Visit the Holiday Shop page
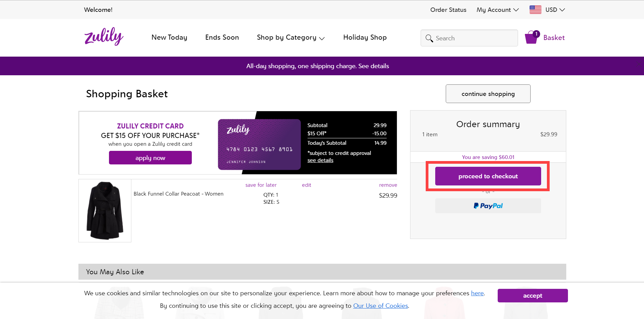 pos(365,38)
